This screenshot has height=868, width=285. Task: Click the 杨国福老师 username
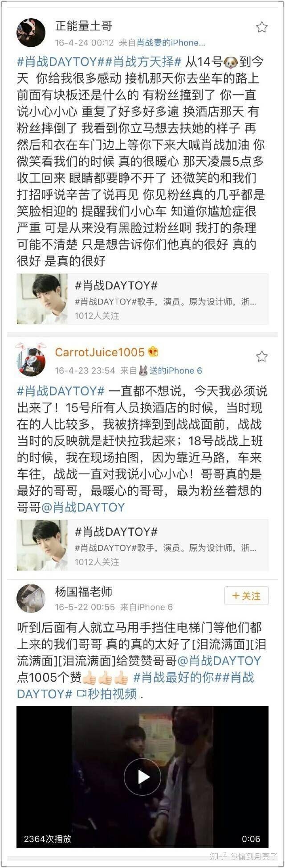tap(84, 592)
